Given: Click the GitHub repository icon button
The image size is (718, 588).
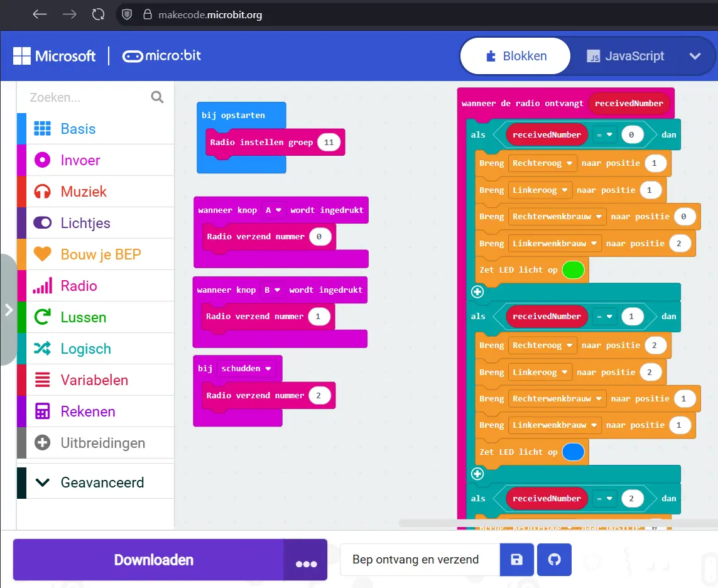Looking at the screenshot, I should pyautogui.click(x=554, y=560).
